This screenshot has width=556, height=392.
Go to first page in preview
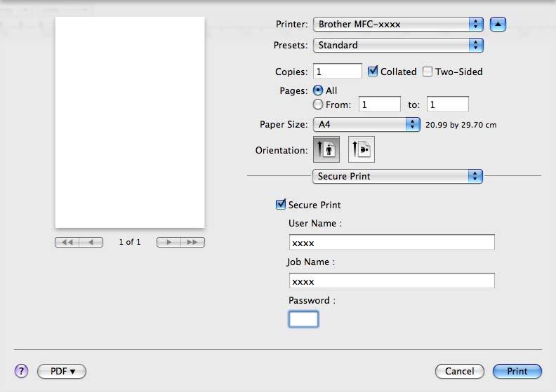tap(67, 242)
